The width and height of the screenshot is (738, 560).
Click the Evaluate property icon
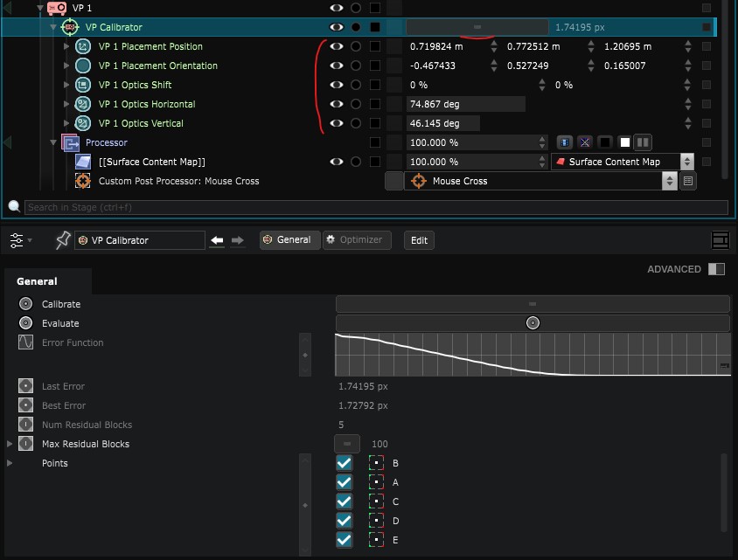click(26, 323)
